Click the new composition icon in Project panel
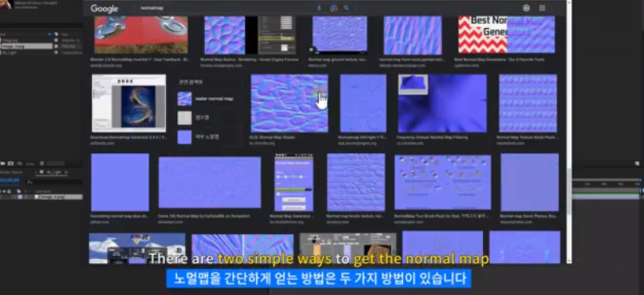 pos(11,164)
